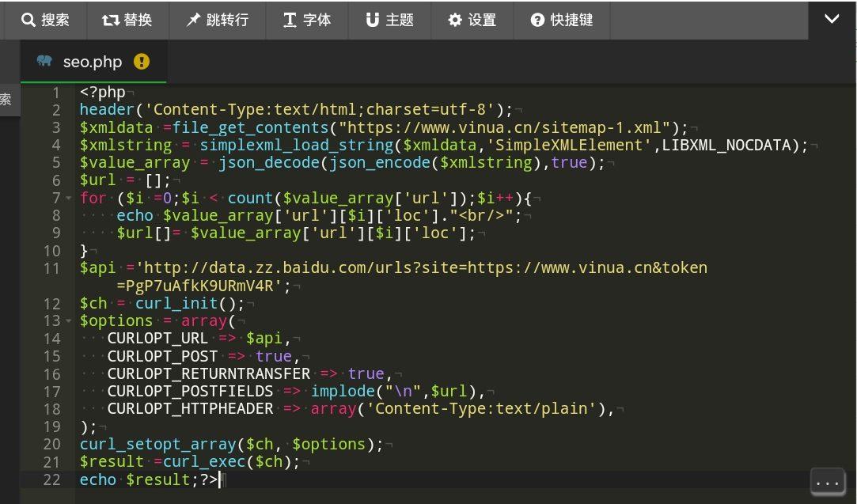Show the 快捷键 shortcuts help

click(561, 21)
